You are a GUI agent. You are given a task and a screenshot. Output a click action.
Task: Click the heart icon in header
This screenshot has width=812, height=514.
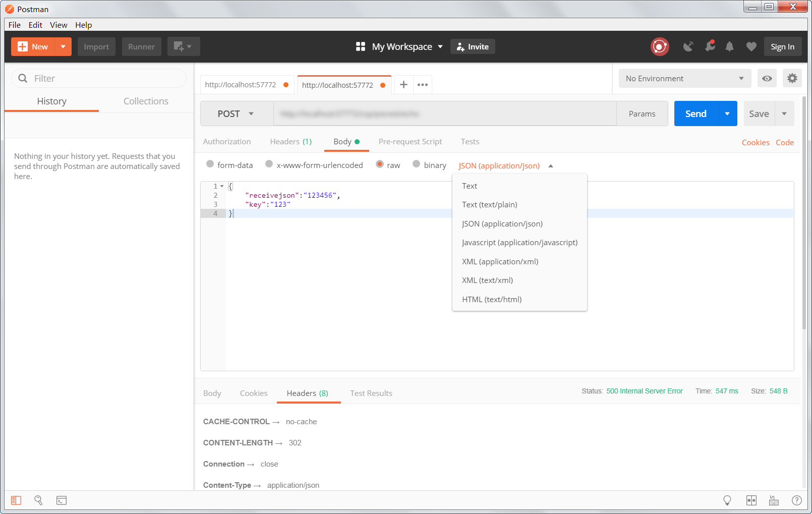[751, 46]
